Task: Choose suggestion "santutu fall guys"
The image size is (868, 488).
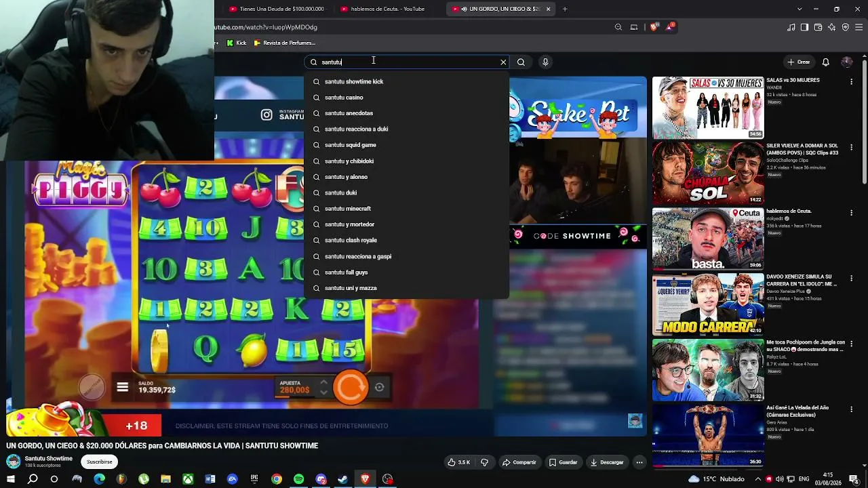Action: (407, 272)
